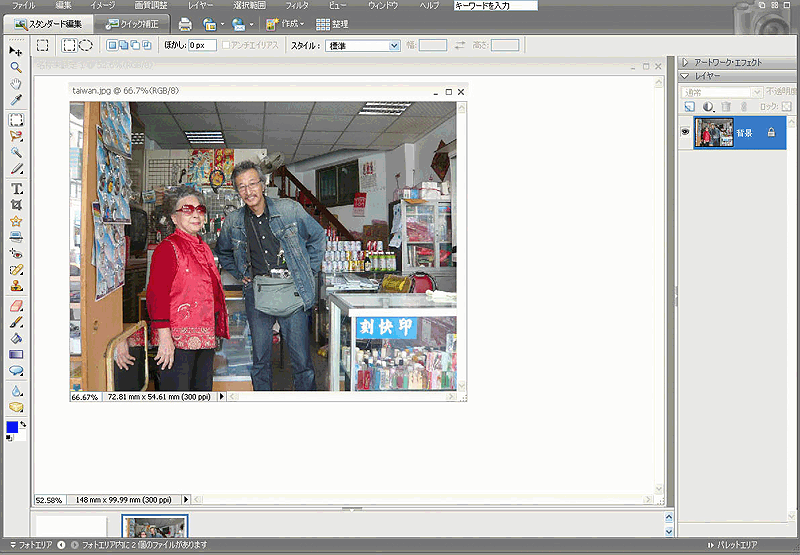Viewport: 800px width, 555px height.
Task: Click the Print icon in the toolbar
Action: tap(185, 24)
